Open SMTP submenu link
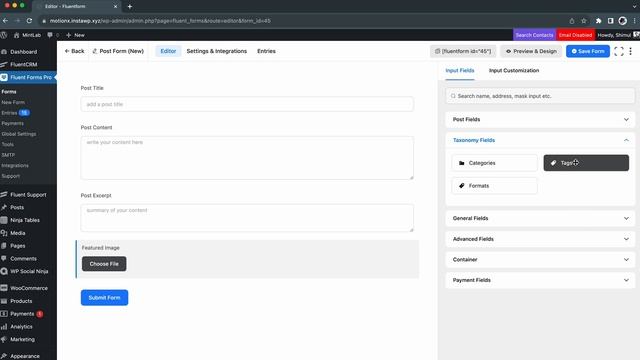Image resolution: width=640 pixels, height=360 pixels. coord(8,155)
